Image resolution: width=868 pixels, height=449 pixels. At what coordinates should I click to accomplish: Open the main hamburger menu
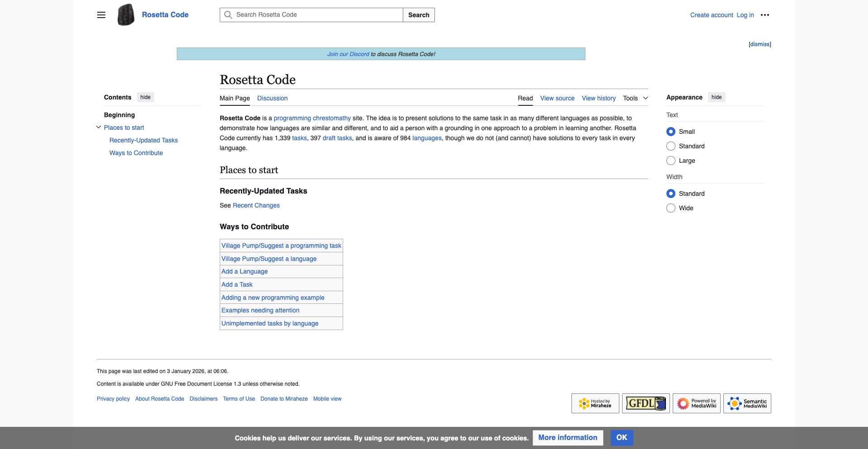tap(101, 15)
